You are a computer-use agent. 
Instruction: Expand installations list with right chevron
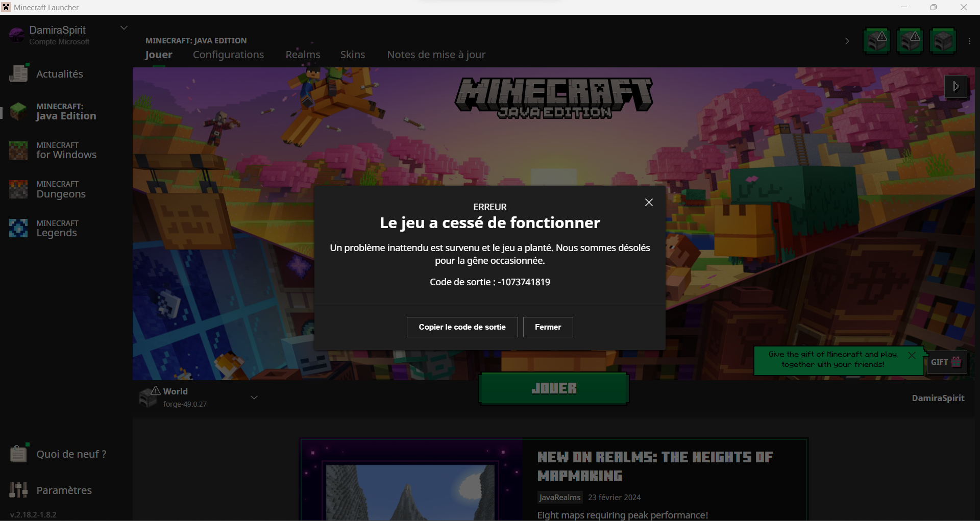click(x=847, y=41)
